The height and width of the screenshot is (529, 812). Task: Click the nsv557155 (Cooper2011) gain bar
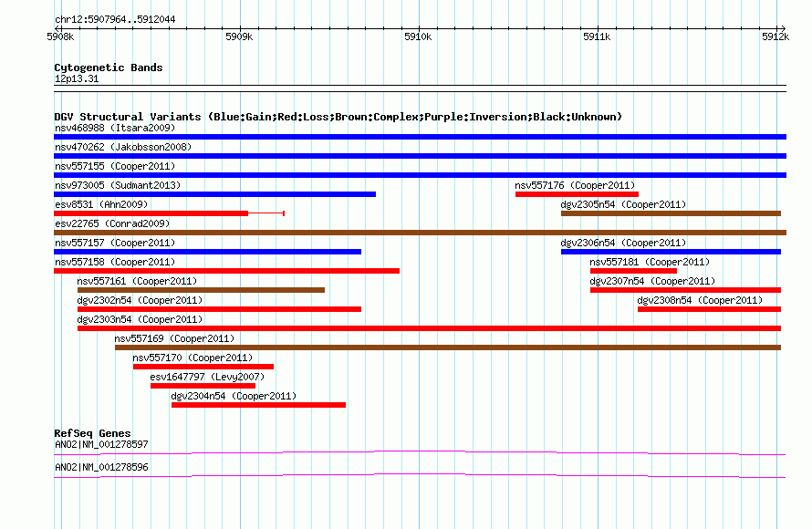420,175
